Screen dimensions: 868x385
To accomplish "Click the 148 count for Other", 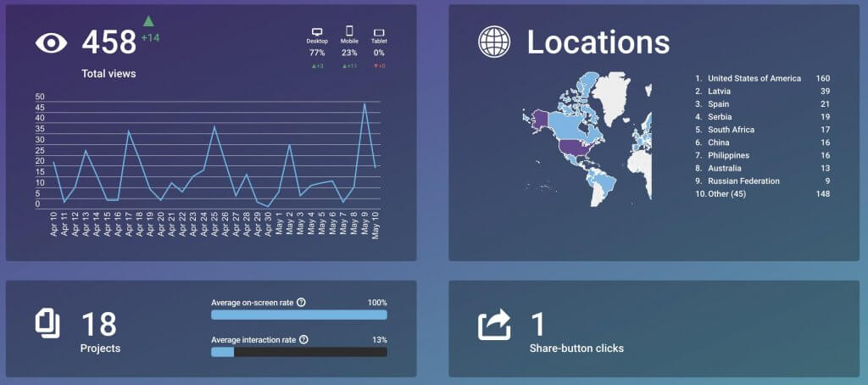I will click(822, 194).
